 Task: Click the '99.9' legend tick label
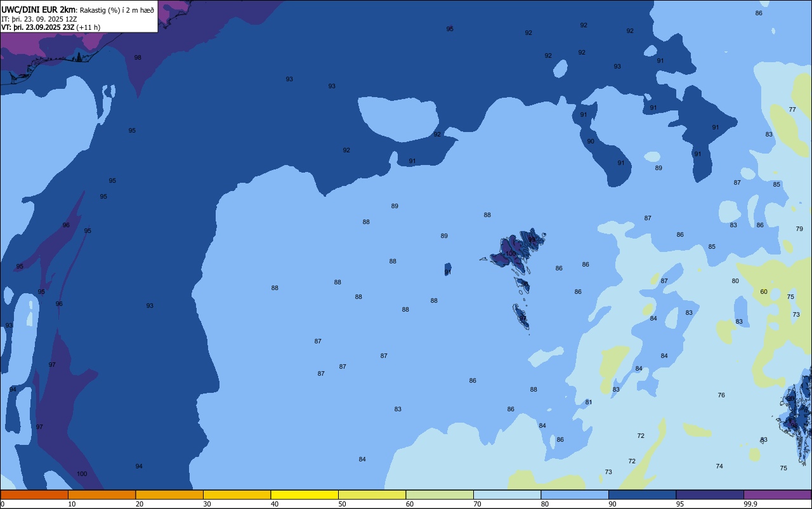[x=750, y=504]
